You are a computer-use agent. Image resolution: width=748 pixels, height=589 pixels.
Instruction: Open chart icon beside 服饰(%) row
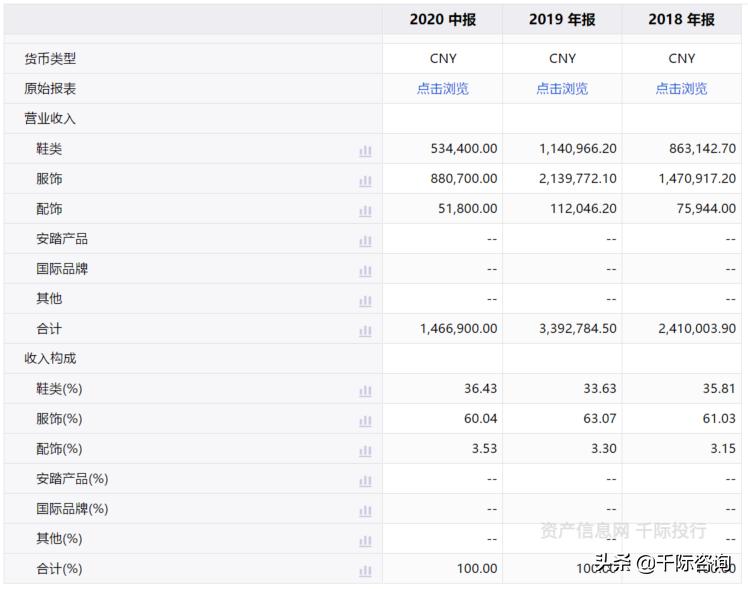(x=365, y=420)
